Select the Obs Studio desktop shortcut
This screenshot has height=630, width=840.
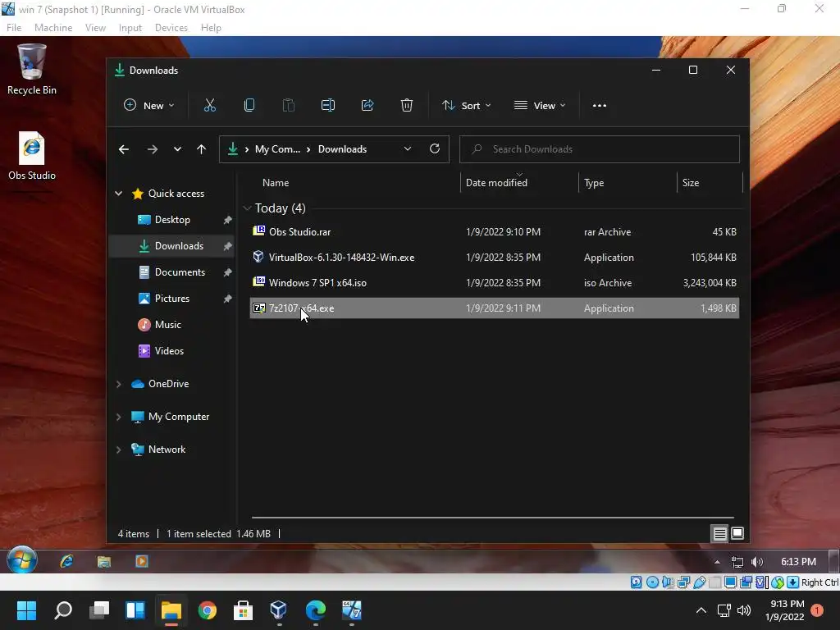(x=32, y=156)
